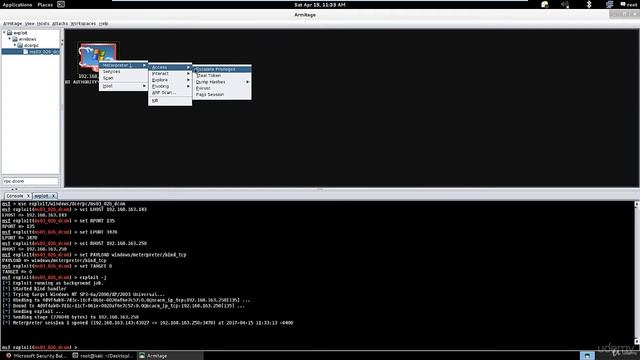
Task: Close the exploit tab with its X
Action: (x=53, y=196)
